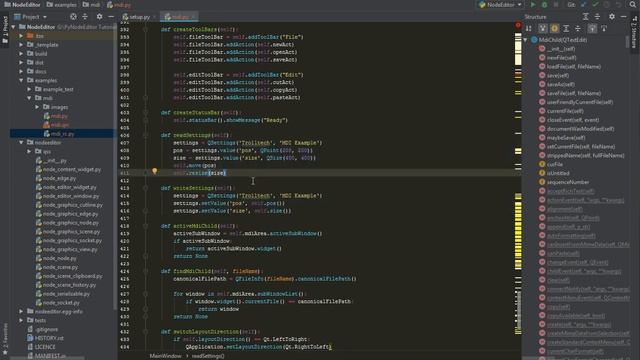Expand the tests folder
Screen dimensions: 640x360
[x=21, y=320]
